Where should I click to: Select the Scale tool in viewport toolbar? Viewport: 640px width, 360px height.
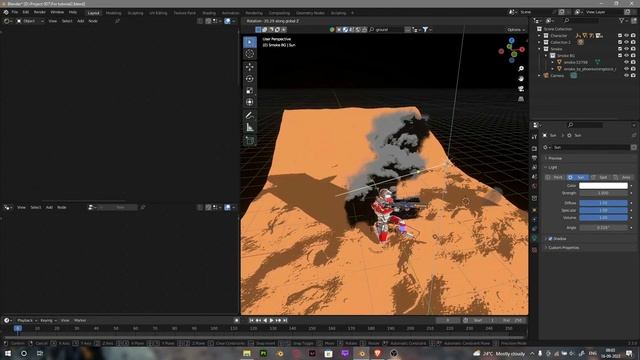coord(250,91)
